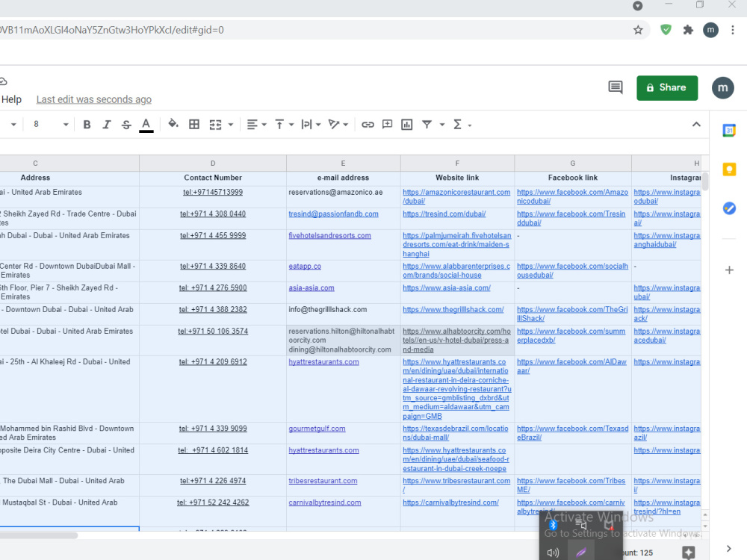The image size is (747, 560).
Task: Open the tribesrestaurant.com email link
Action: click(x=323, y=481)
